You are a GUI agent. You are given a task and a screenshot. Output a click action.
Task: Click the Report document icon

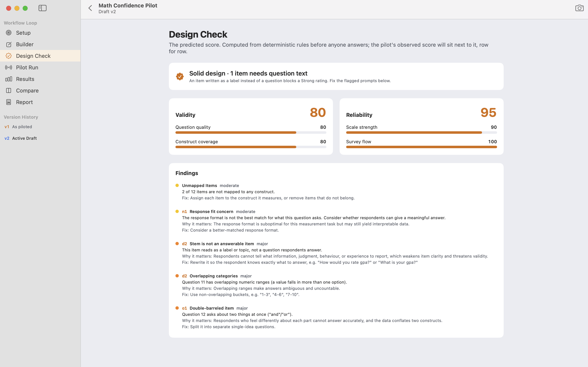(x=9, y=102)
